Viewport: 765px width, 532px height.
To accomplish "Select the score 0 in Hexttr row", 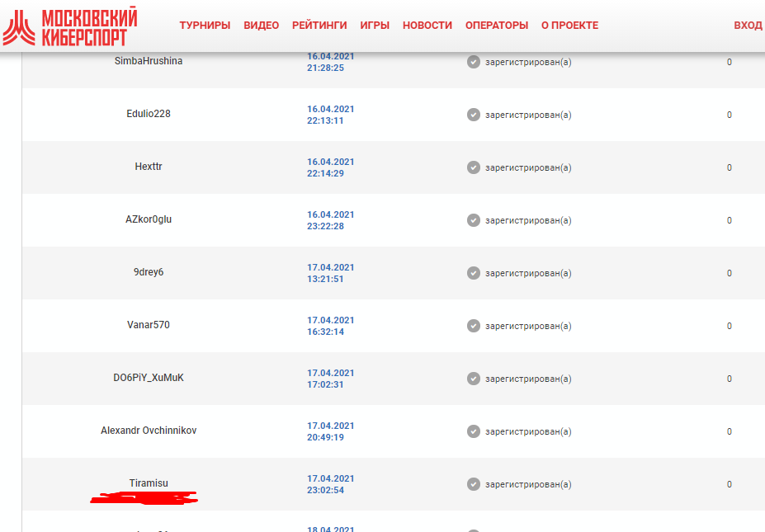I will click(730, 167).
